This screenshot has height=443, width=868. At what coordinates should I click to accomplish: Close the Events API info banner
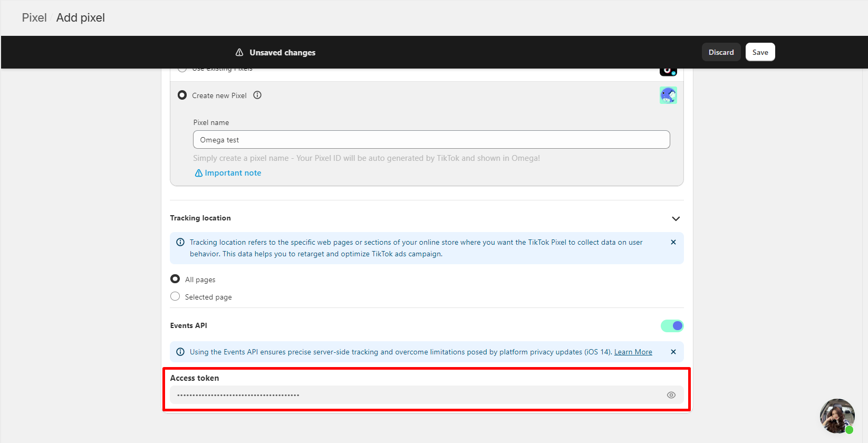pyautogui.click(x=673, y=352)
